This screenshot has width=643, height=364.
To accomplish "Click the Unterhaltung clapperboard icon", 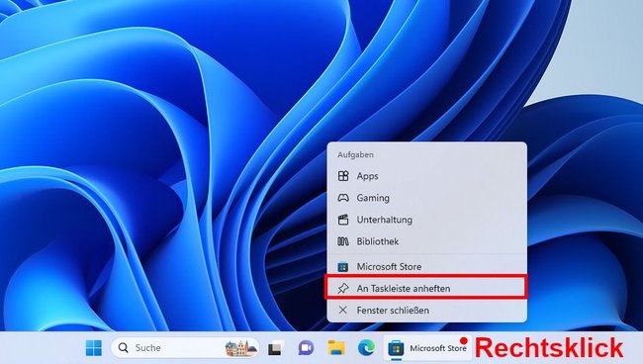I will (343, 220).
